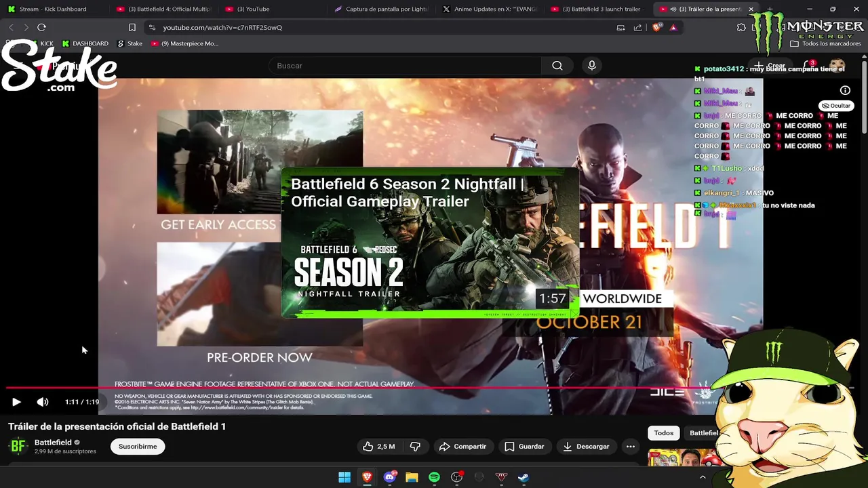Open YouTube notifications bell
Image resolution: width=868 pixels, height=488 pixels.
(808, 66)
